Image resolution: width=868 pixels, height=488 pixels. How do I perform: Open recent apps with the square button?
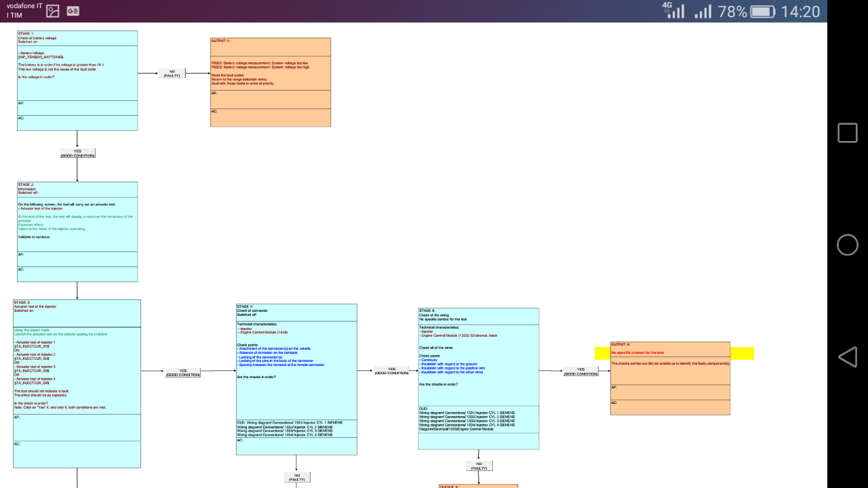coord(847,133)
